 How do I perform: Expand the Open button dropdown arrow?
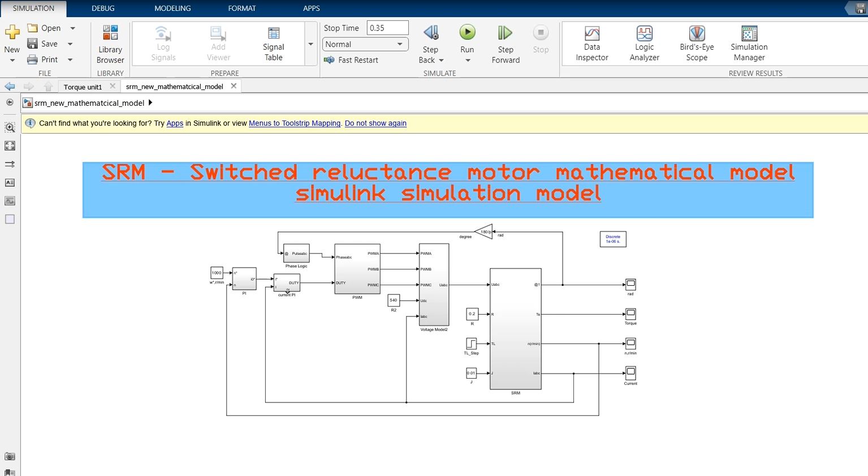pos(72,28)
